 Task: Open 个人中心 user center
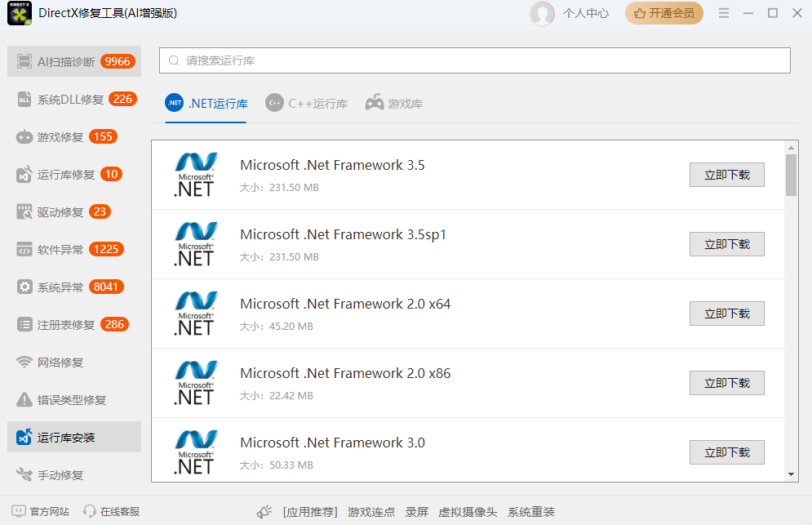point(570,13)
